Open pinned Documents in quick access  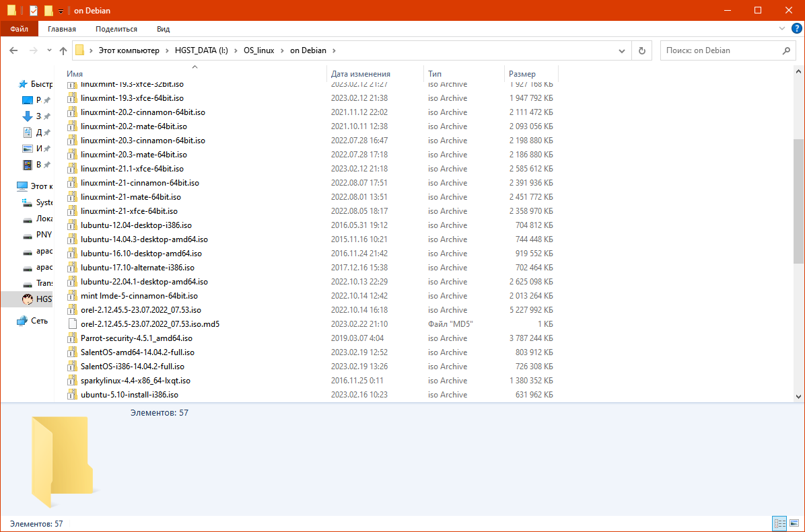(x=36, y=132)
